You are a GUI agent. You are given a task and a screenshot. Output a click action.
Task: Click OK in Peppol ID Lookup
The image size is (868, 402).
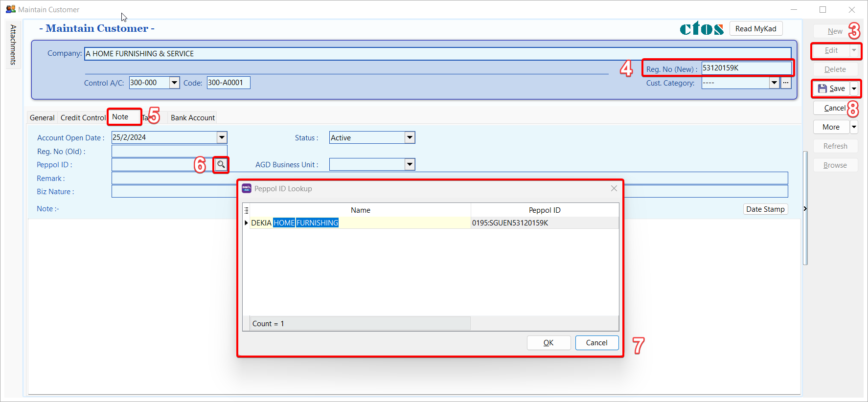[x=548, y=343]
